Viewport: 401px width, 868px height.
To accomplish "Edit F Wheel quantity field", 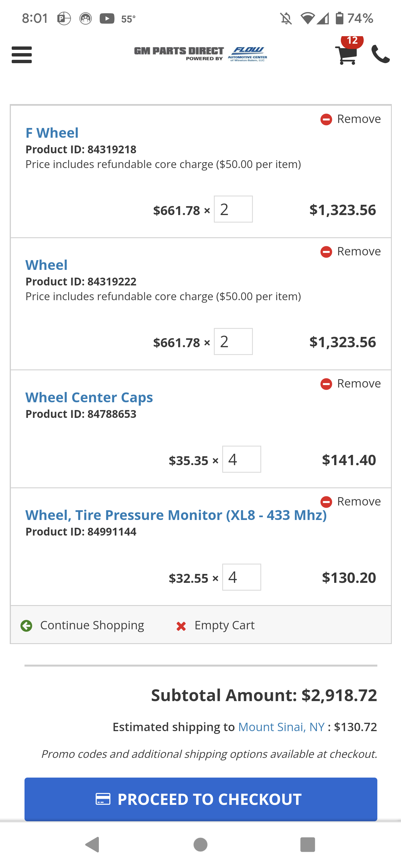I will click(233, 209).
